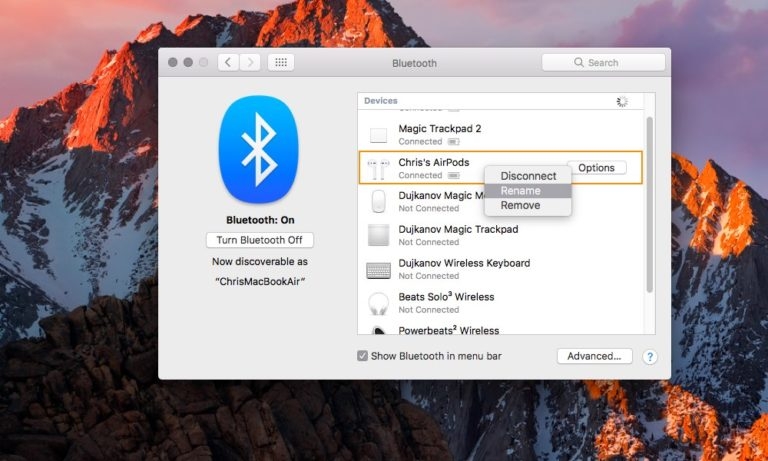
Task: Choose Disconnect from the context menu
Action: click(x=528, y=176)
